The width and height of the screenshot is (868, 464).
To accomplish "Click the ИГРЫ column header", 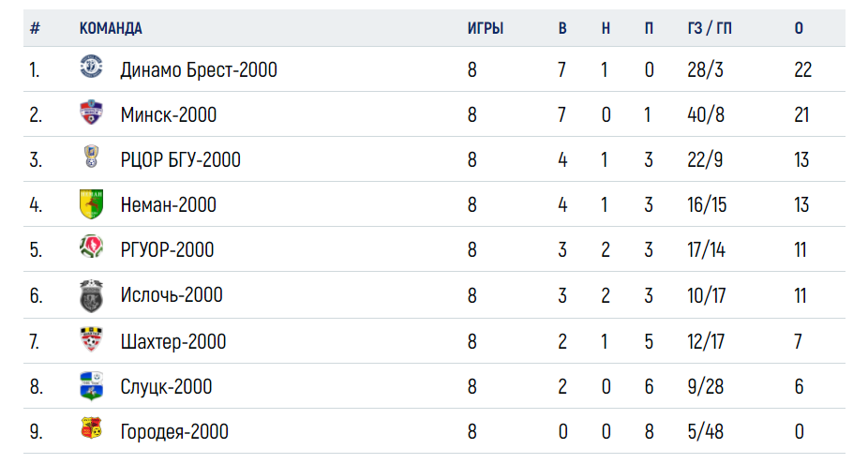I will tap(486, 28).
